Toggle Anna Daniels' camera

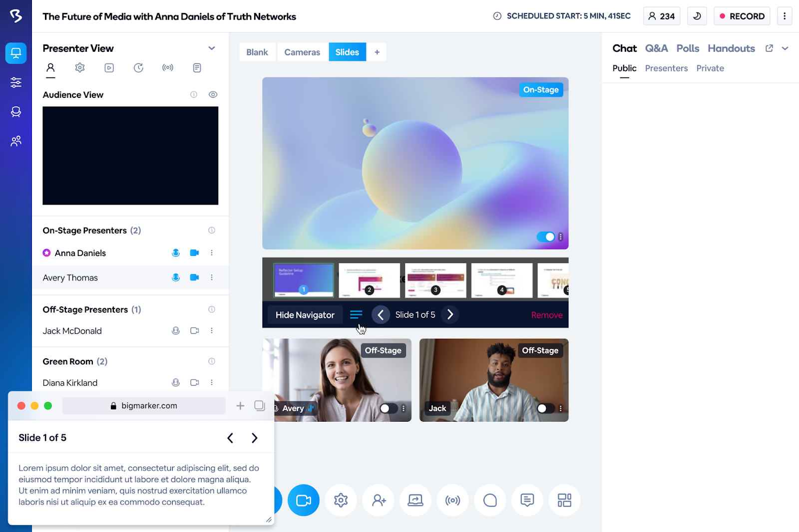pos(195,253)
